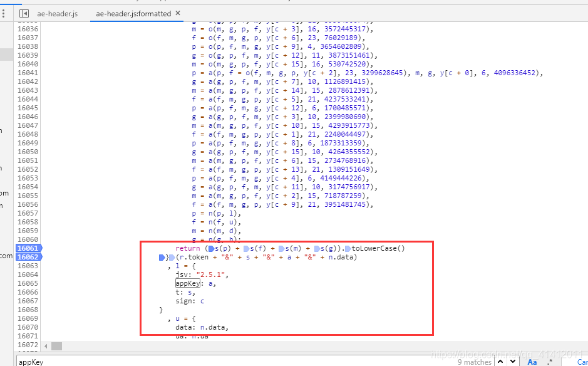Set a breakpoint on line 16050
This screenshot has width=588, height=366.
point(28,152)
